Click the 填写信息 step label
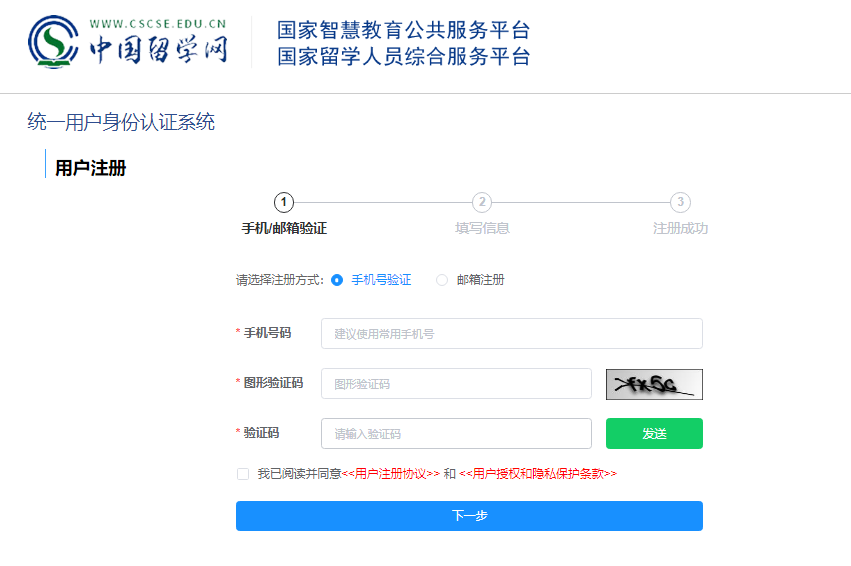The image size is (851, 566). click(482, 228)
